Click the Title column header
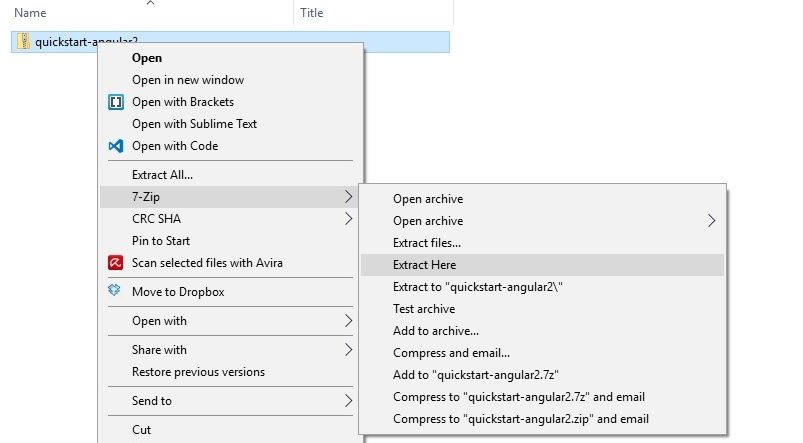803x443 pixels. pos(311,13)
